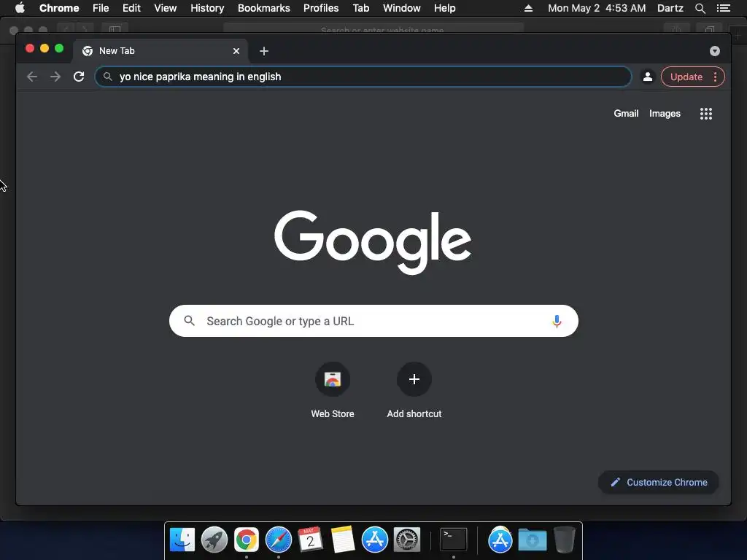Click the eject icon in the menu bar
The height and width of the screenshot is (560, 747).
528,8
